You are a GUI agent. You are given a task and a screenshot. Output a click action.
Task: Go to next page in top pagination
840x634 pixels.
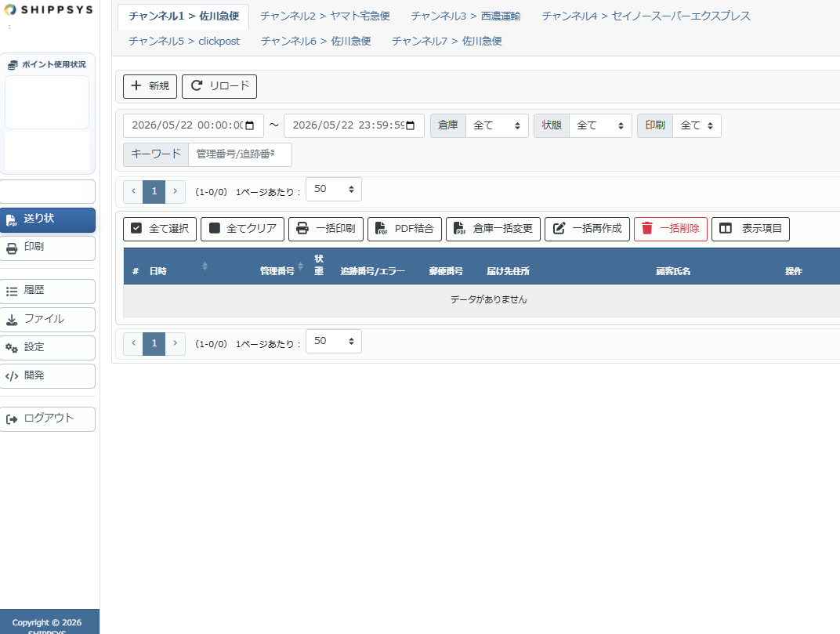tap(176, 191)
